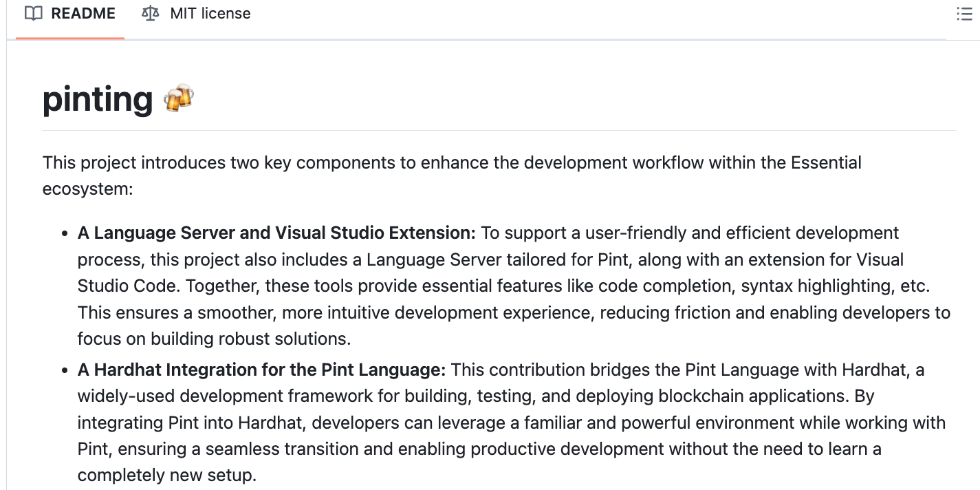Click line starting "Studio Code. Together, these tools"
Screen dimensions: 980x490
pyautogui.click(x=503, y=286)
